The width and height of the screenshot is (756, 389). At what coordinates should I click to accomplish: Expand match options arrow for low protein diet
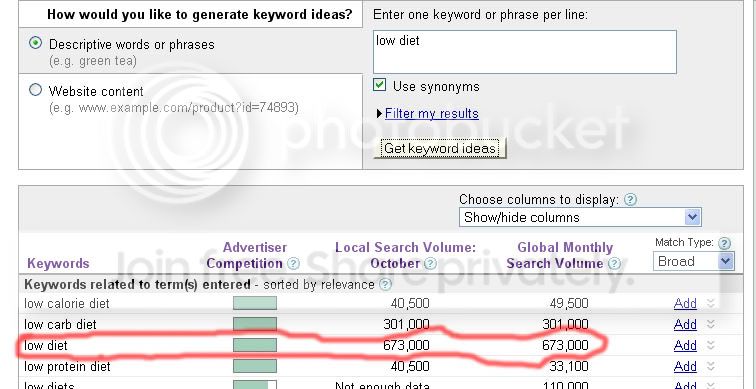coord(710,366)
